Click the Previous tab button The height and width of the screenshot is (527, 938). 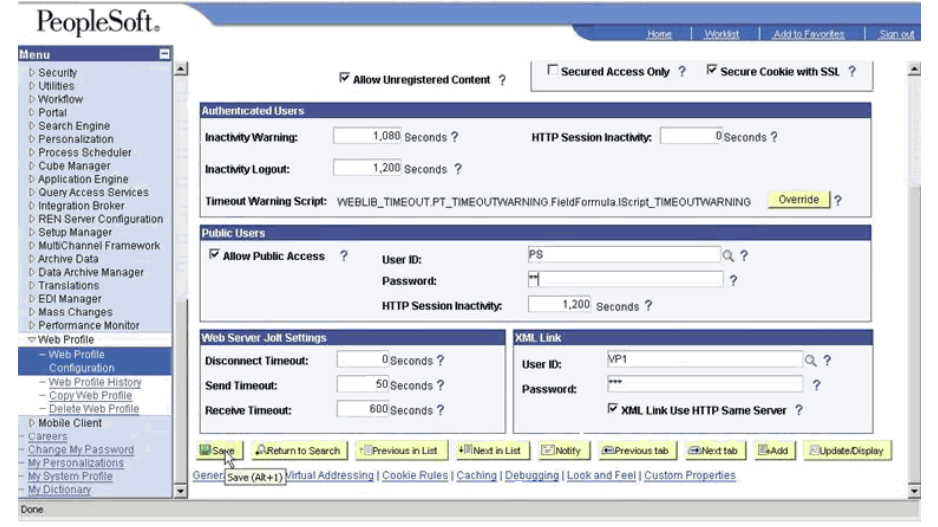636,450
